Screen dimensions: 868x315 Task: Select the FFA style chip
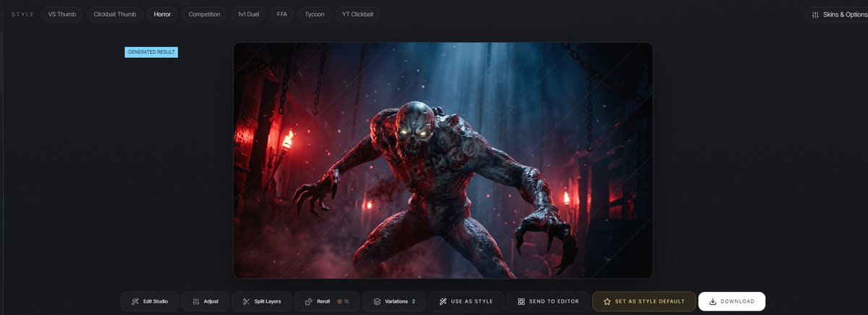[282, 14]
